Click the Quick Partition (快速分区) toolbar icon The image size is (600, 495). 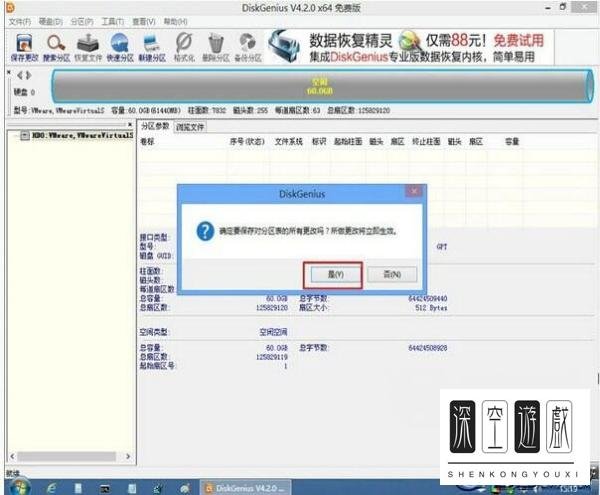click(120, 48)
